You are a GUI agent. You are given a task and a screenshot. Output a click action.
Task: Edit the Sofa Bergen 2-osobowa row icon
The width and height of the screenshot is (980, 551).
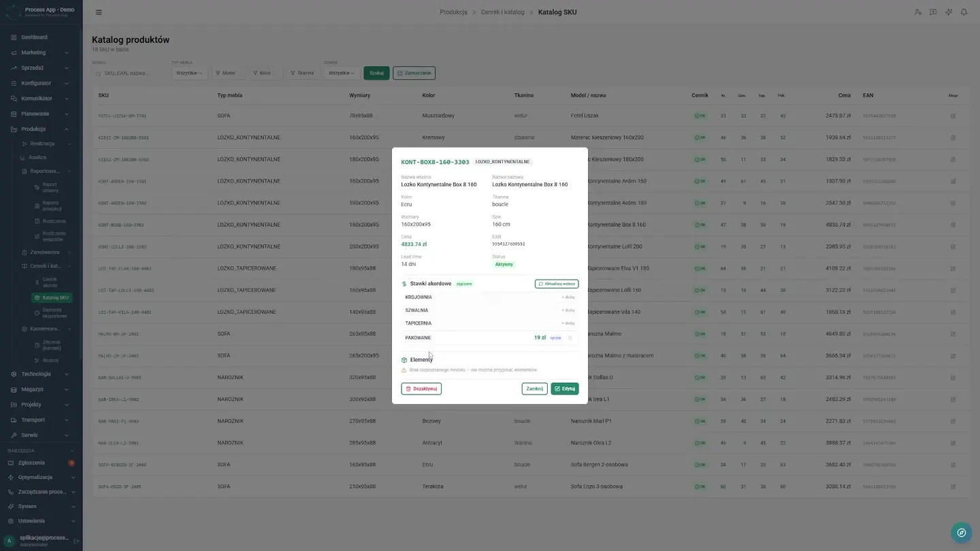pyautogui.click(x=953, y=465)
